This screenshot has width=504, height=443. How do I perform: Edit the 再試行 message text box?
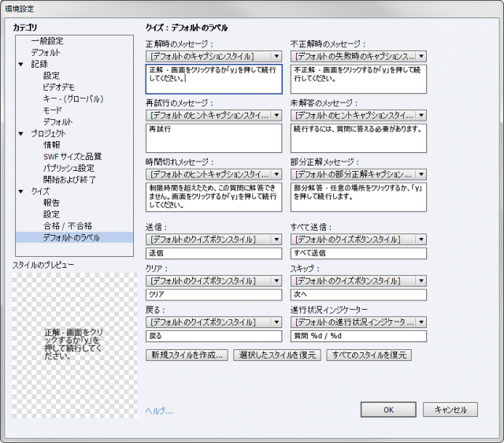click(x=213, y=138)
